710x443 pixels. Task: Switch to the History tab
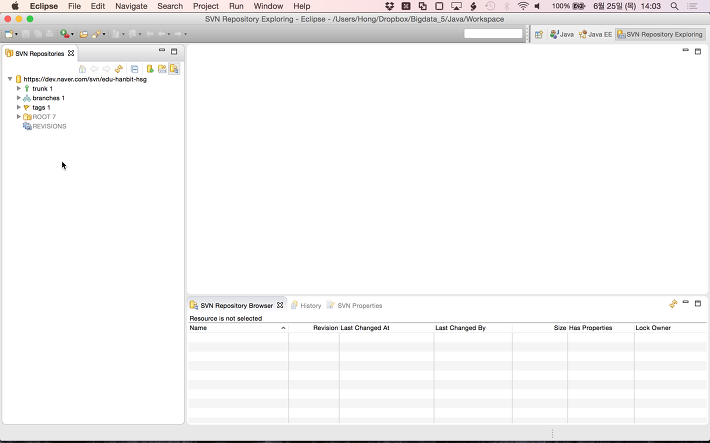pyautogui.click(x=306, y=306)
